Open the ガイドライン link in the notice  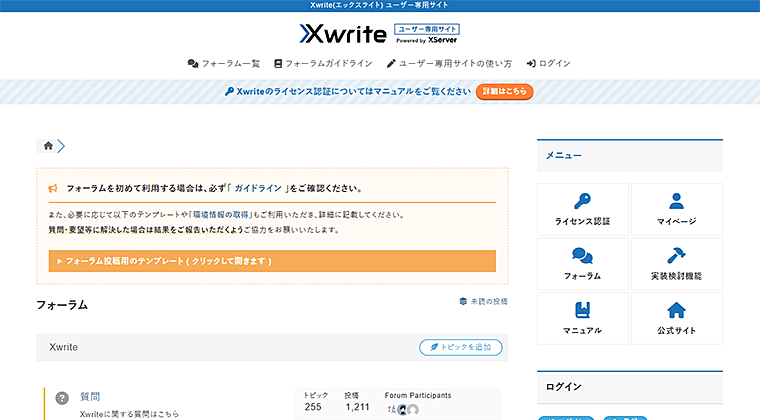pos(258,188)
